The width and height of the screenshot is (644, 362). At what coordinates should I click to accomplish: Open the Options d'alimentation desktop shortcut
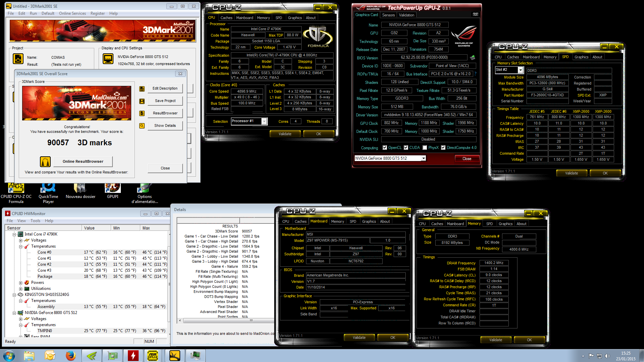[x=145, y=194]
